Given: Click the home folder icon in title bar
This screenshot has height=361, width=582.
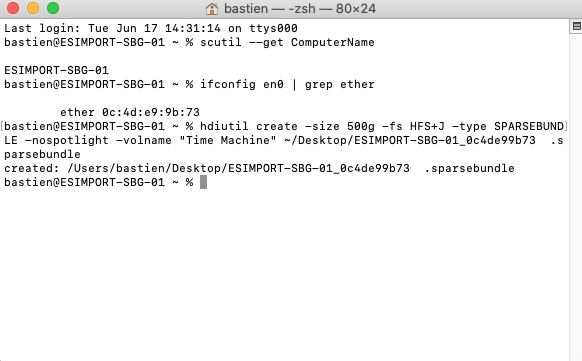Looking at the screenshot, I should (212, 9).
